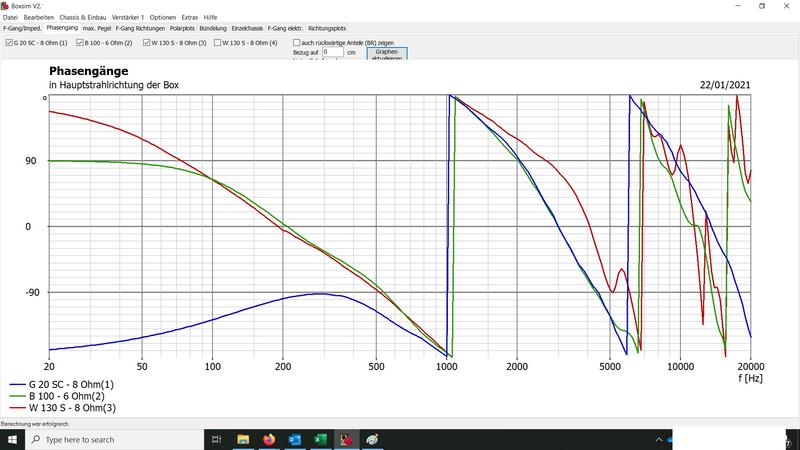Click 'in Hauptstrahlrichtung der Box' subtitle
This screenshot has width=800, height=450.
pos(114,85)
